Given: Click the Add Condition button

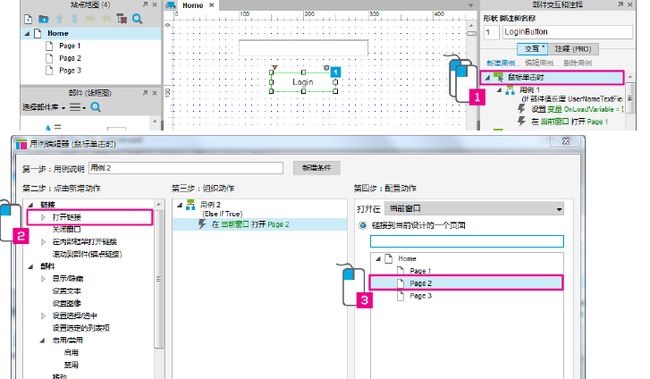Looking at the screenshot, I should tap(317, 168).
